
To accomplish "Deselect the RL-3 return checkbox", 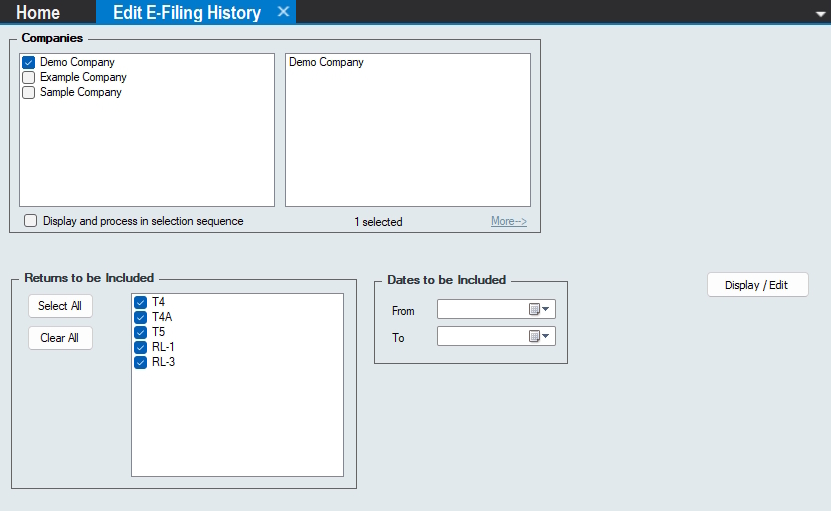I will coord(141,362).
